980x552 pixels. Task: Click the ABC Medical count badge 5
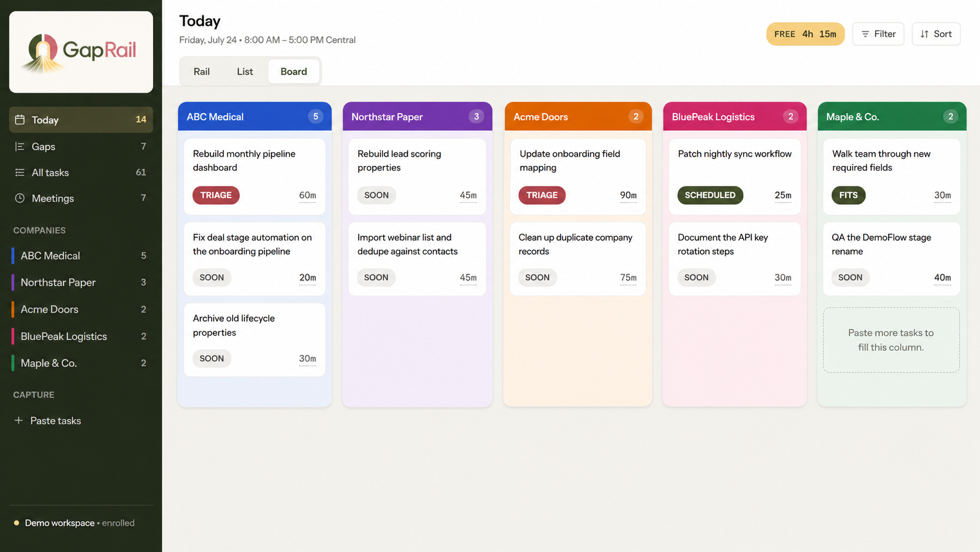point(315,117)
